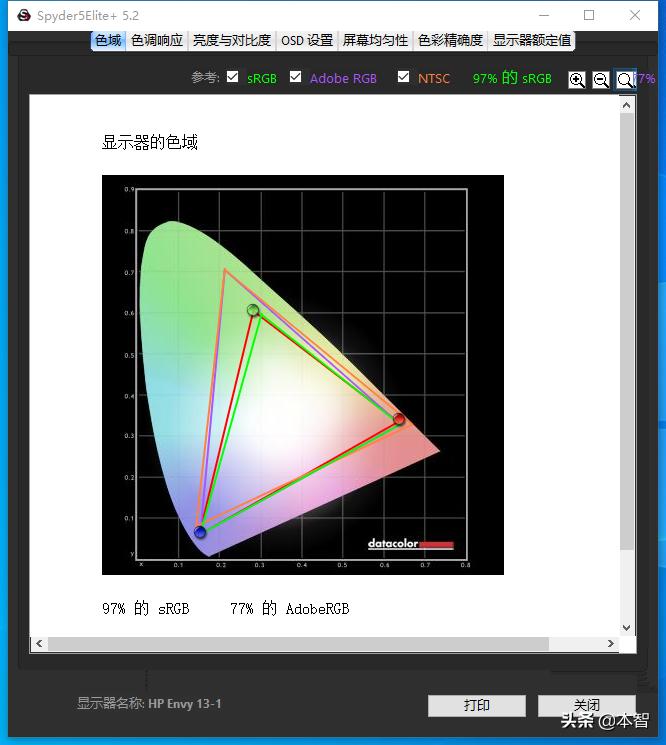666x745 pixels.
Task: Click the 打印 print button
Action: (x=476, y=706)
